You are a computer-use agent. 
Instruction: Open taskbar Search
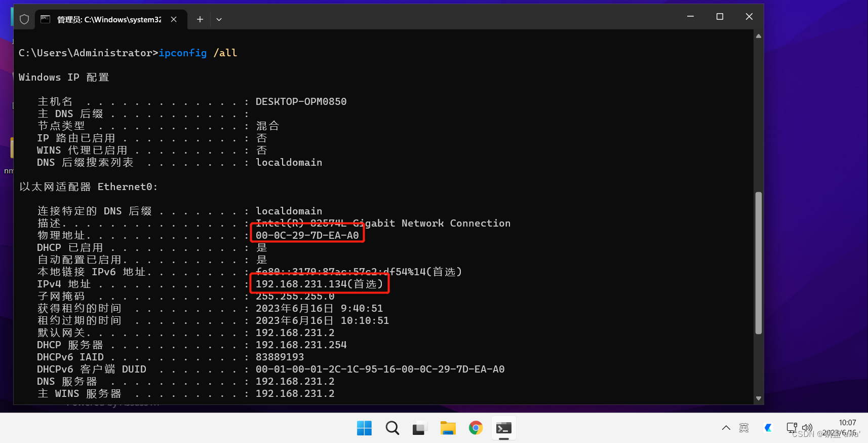392,428
